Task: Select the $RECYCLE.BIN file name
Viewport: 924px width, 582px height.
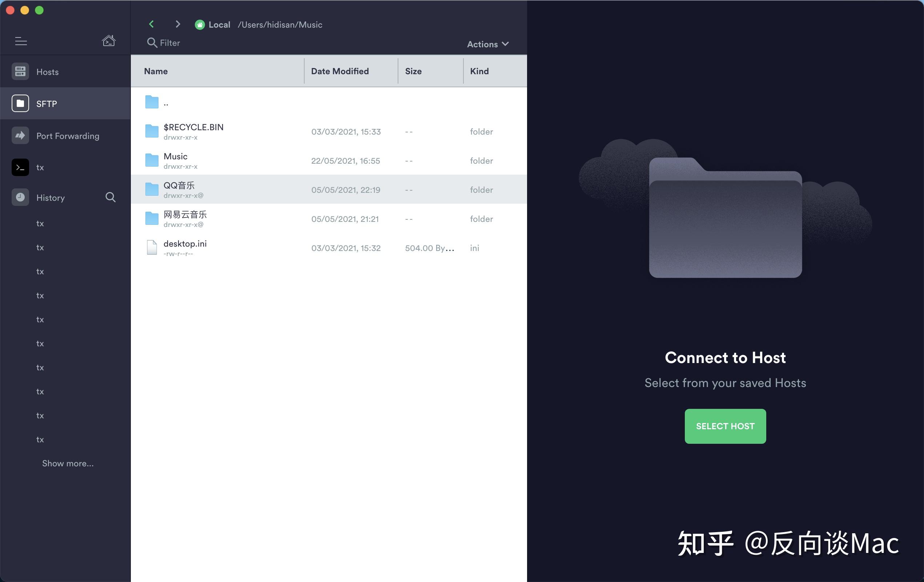Action: [193, 127]
